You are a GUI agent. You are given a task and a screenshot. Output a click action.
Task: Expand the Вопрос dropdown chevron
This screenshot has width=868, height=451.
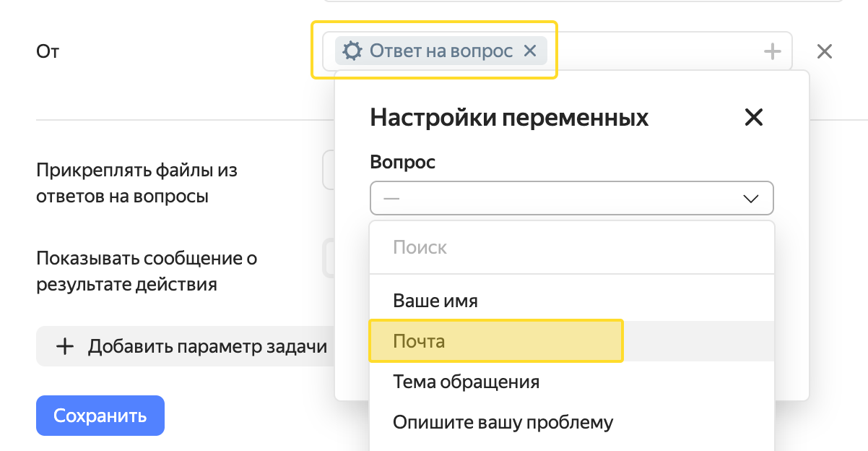click(751, 198)
